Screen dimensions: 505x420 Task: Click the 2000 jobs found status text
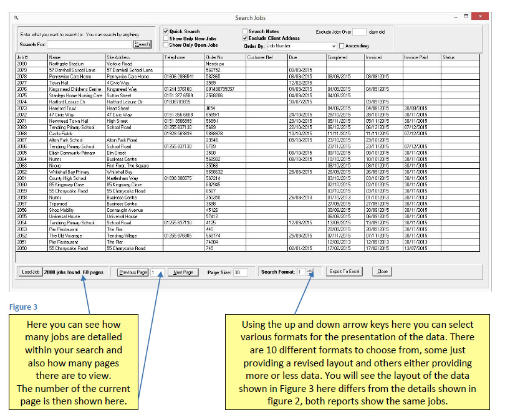[74, 272]
